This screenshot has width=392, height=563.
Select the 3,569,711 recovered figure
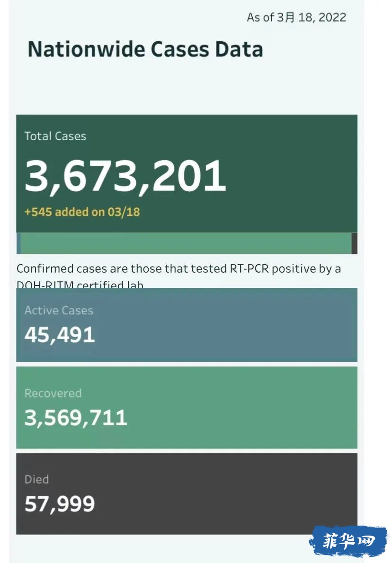(x=76, y=418)
